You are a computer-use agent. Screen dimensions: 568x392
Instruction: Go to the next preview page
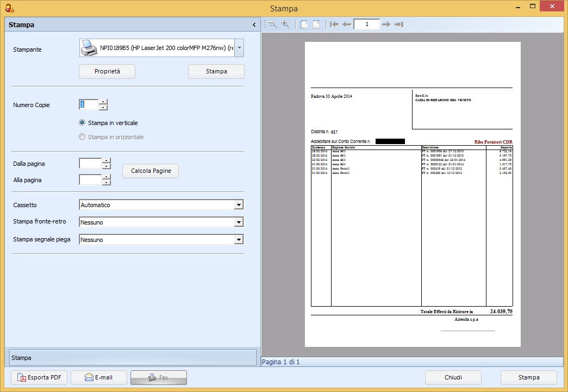point(386,24)
